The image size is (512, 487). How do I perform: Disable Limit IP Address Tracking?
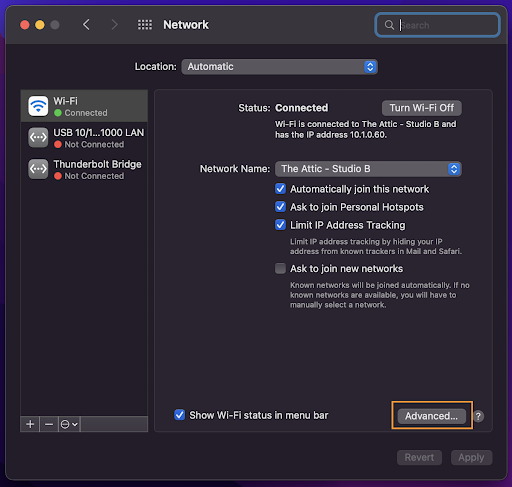280,225
